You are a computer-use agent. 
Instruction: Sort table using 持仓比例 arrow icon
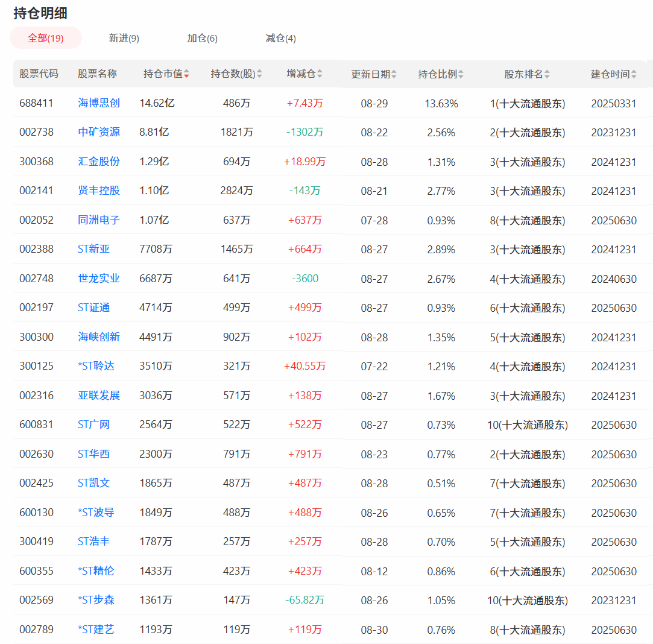coord(461,74)
